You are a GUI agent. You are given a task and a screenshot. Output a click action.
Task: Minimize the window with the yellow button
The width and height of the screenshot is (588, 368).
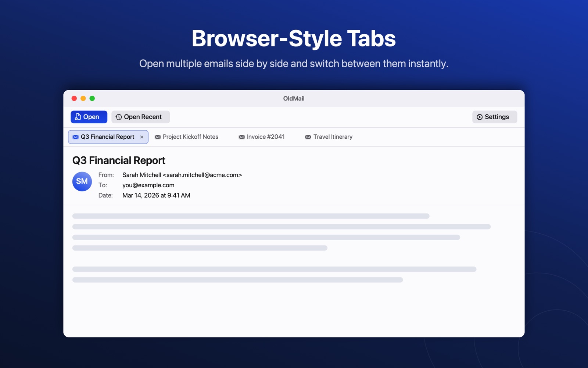pyautogui.click(x=83, y=98)
